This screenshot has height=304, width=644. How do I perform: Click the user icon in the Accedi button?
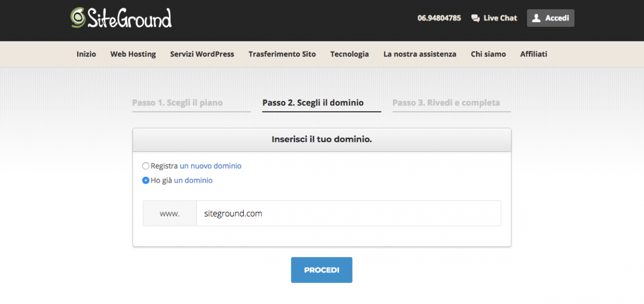click(x=536, y=18)
